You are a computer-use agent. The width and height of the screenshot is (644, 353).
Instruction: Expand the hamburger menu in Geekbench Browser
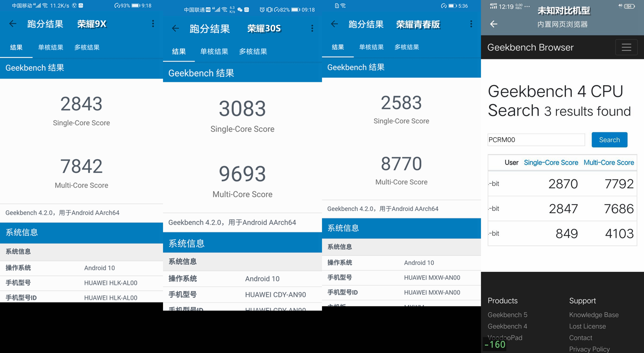[627, 47]
